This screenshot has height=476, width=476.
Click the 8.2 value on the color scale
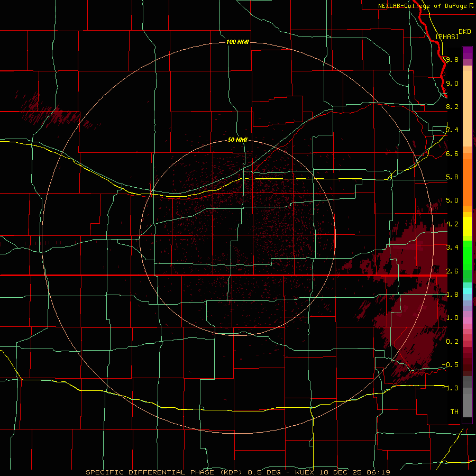452,106
